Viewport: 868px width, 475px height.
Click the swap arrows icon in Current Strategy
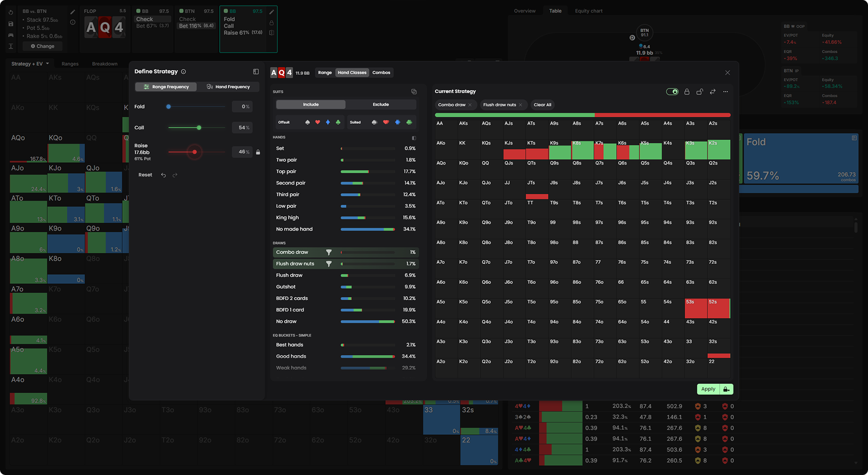(712, 92)
